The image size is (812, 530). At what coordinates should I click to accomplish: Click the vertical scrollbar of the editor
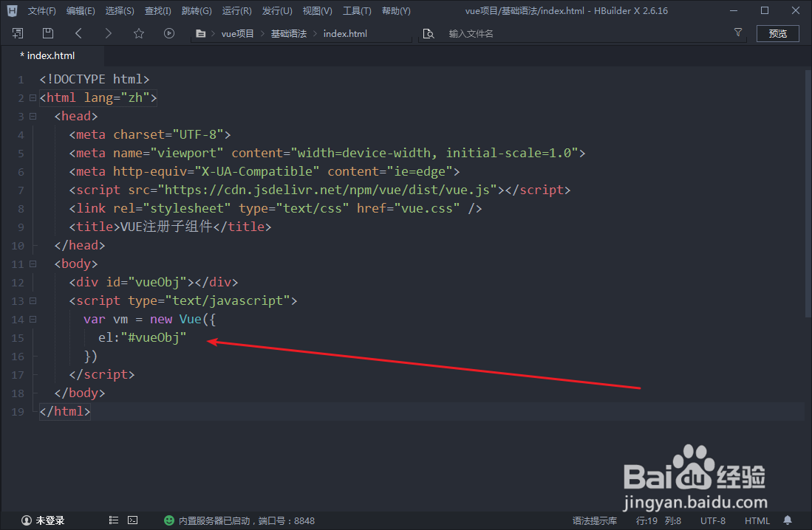coord(808,193)
